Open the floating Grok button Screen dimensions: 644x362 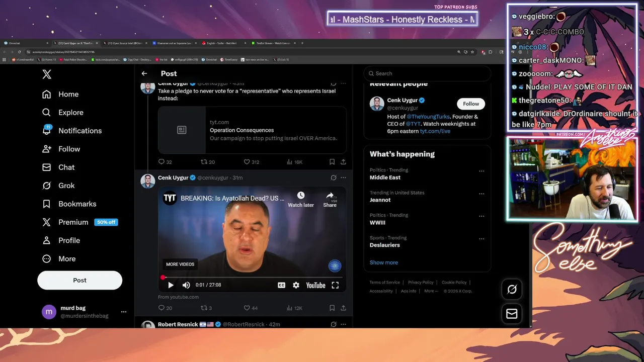(x=512, y=289)
